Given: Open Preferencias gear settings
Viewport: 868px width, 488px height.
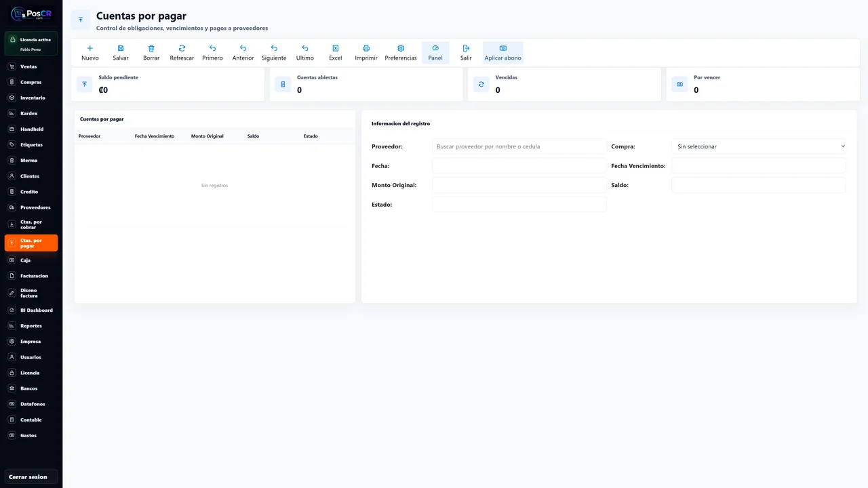Looking at the screenshot, I should click(401, 48).
